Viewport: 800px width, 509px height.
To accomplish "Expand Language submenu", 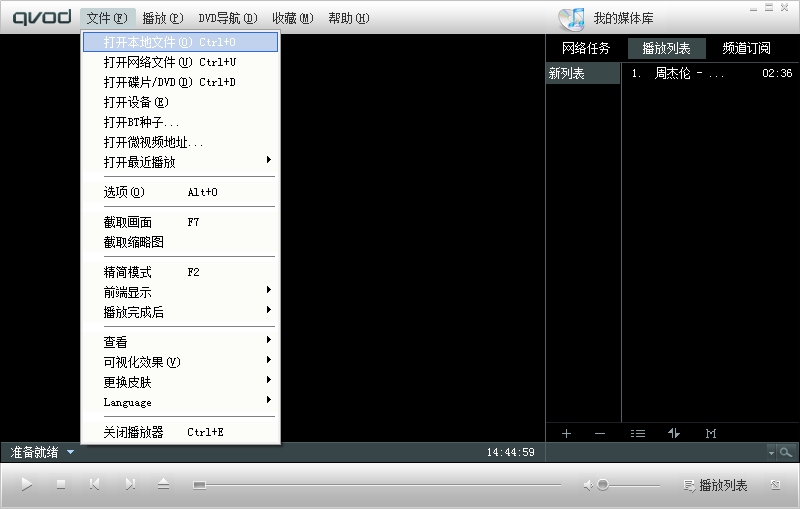I will [181, 402].
